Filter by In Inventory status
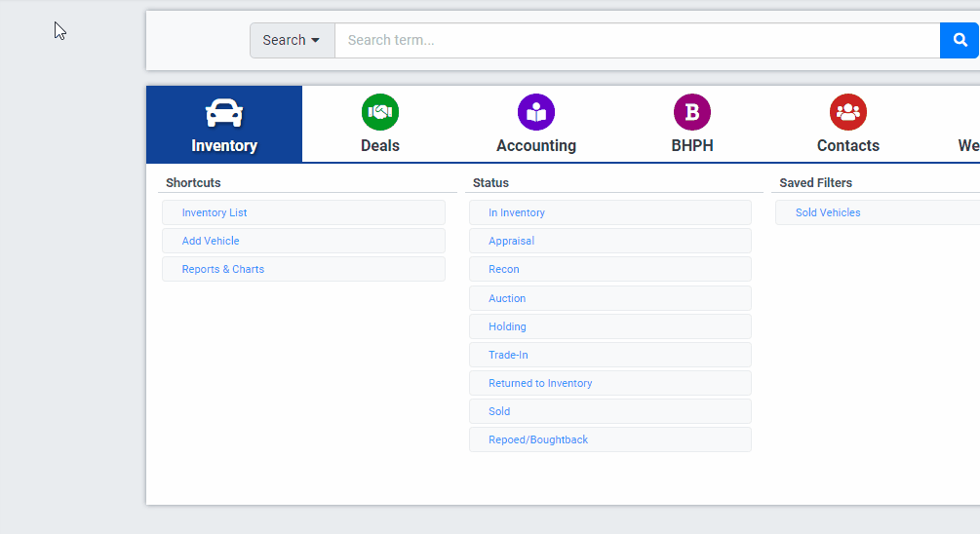The width and height of the screenshot is (980, 534). 517,212
